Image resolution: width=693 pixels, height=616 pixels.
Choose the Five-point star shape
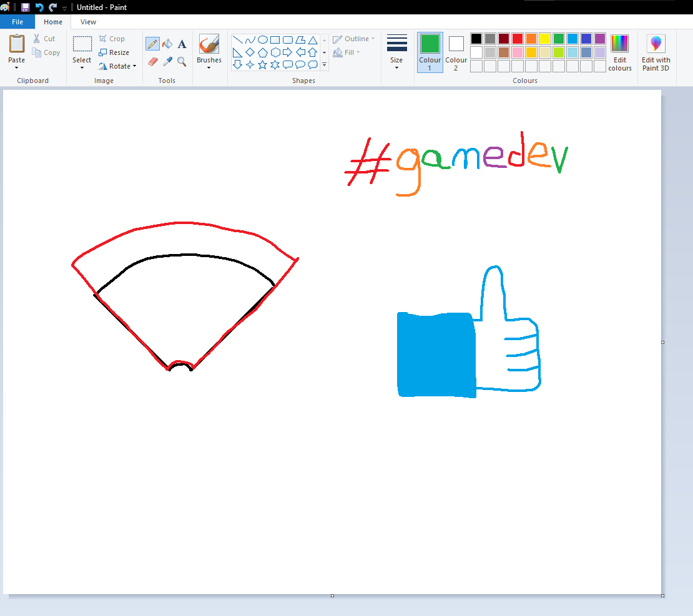pos(262,65)
